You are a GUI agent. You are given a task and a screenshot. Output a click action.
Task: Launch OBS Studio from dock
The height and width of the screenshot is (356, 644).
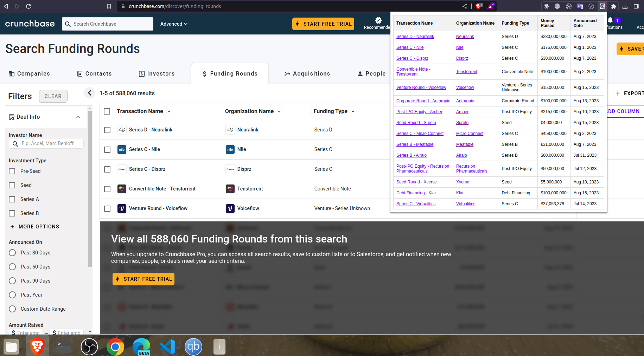[x=89, y=347]
